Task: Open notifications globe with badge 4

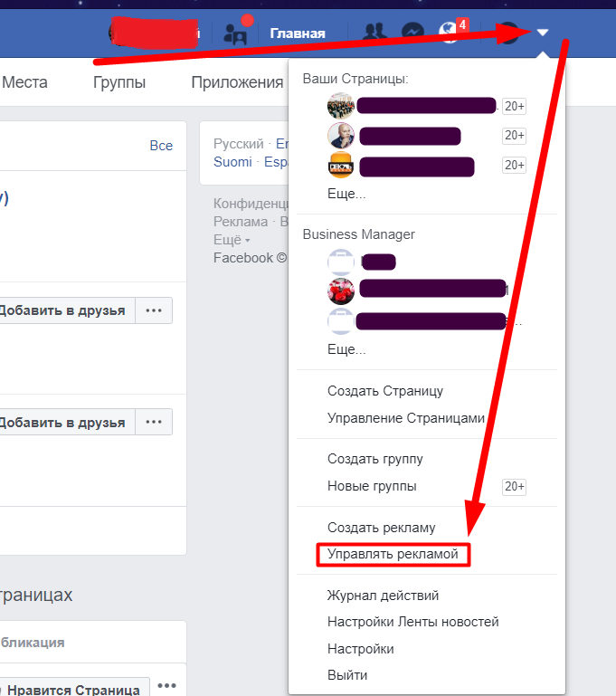Action: [450, 33]
